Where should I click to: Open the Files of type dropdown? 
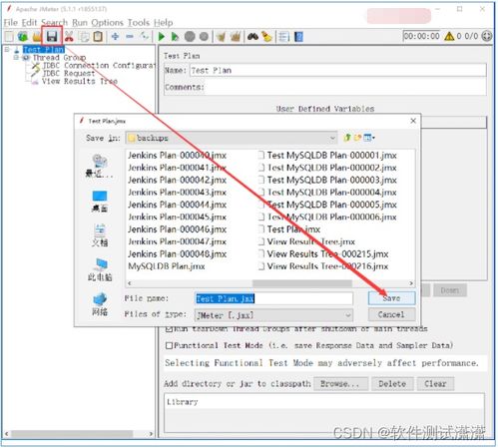(273, 315)
